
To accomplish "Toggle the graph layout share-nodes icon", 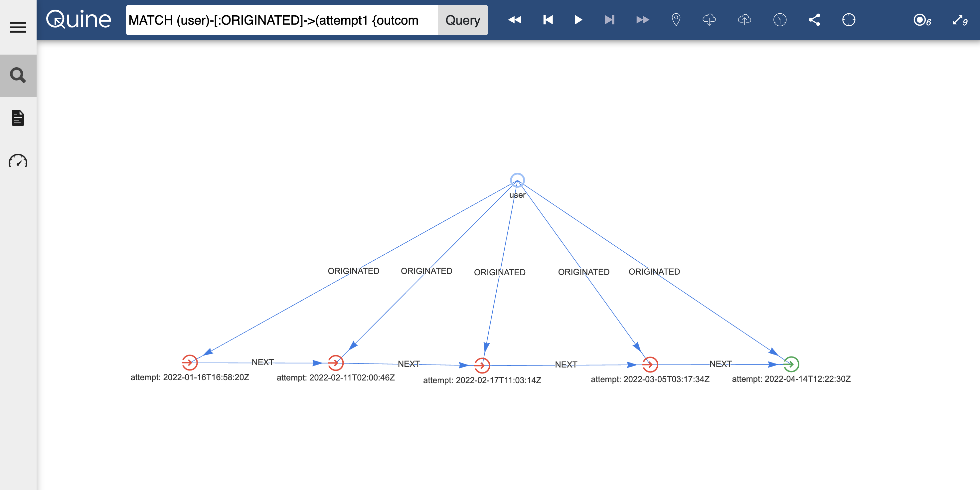I will pos(814,20).
